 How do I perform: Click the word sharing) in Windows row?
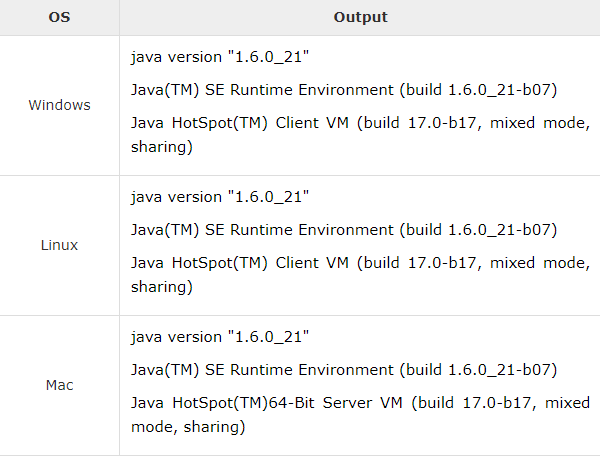(161, 147)
